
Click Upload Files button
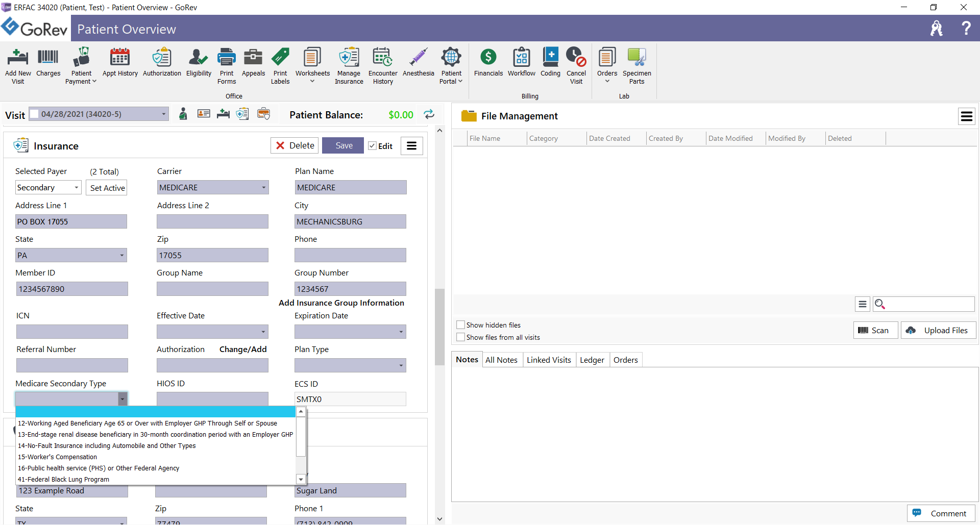tap(938, 331)
